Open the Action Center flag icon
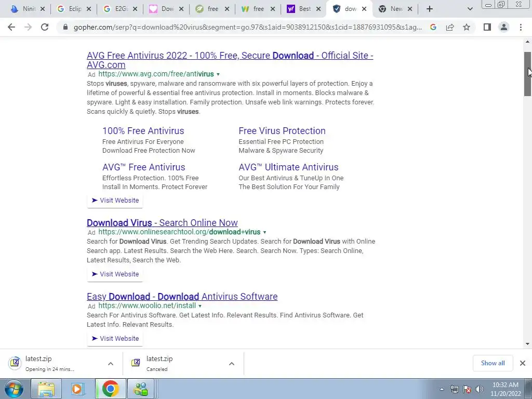 point(467,389)
